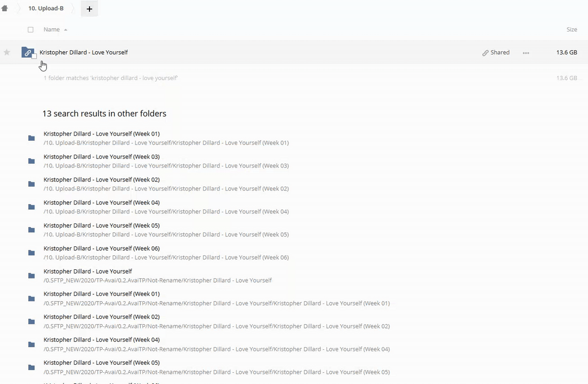
Task: Click the folder icon for Upload-B Week 04
Action: 31,207
